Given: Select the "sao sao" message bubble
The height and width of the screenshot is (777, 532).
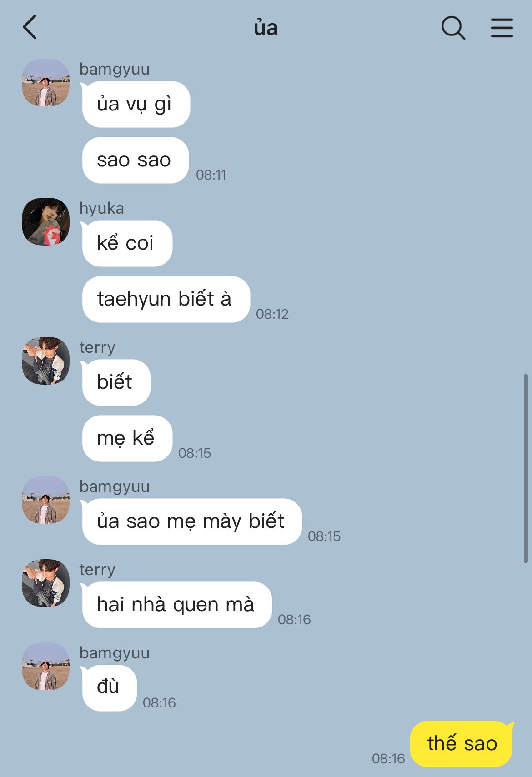Looking at the screenshot, I should pos(135,160).
